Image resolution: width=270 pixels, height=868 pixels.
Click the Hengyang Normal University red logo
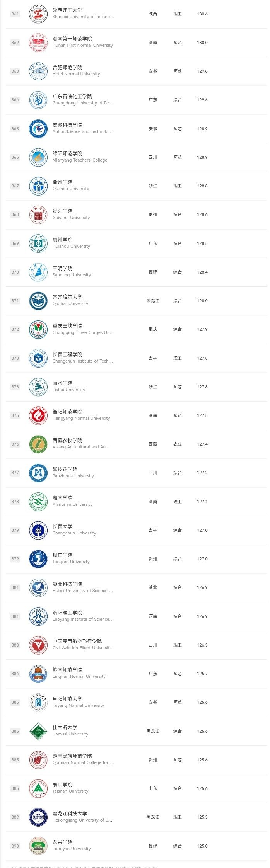point(38,415)
